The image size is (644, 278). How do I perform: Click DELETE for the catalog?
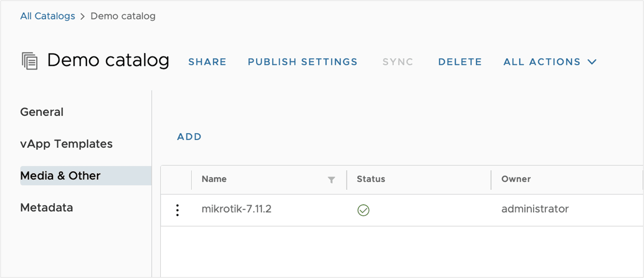click(460, 62)
